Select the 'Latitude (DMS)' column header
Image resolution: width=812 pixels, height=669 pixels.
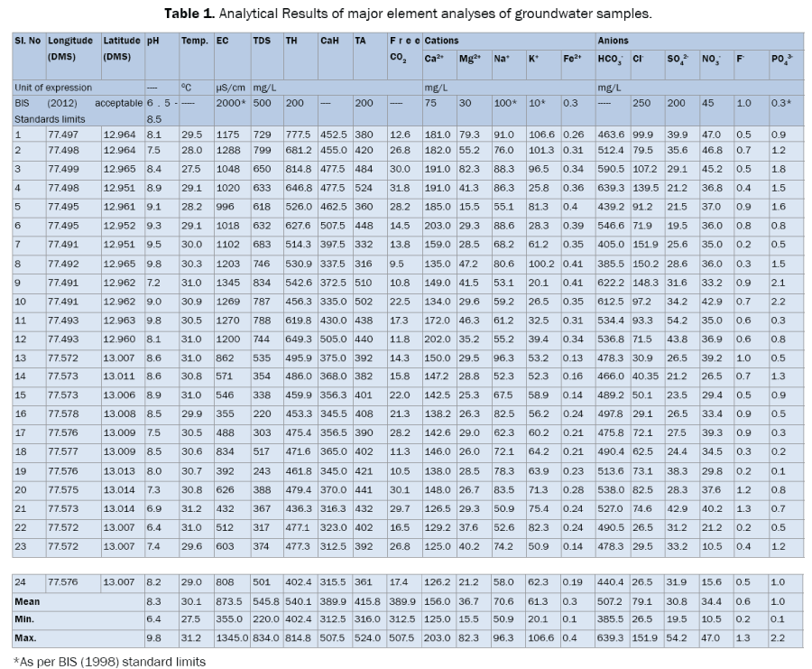(x=122, y=48)
